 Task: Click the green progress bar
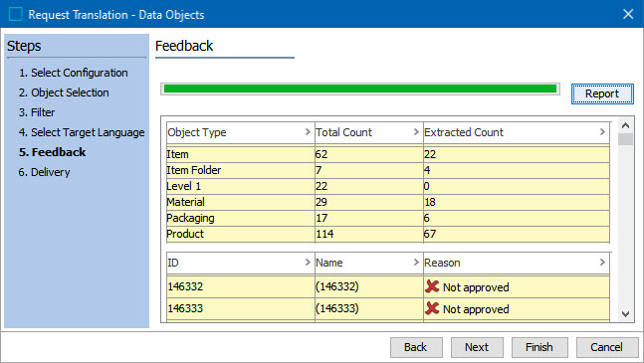359,89
